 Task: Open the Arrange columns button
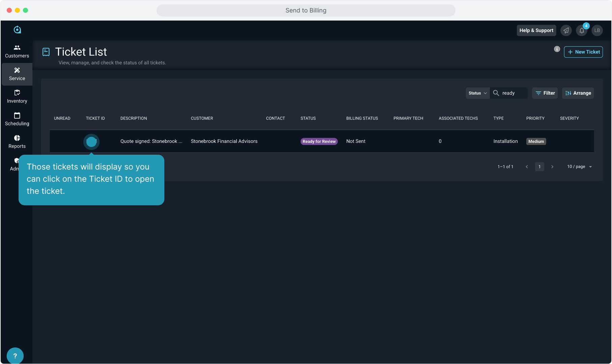(578, 93)
